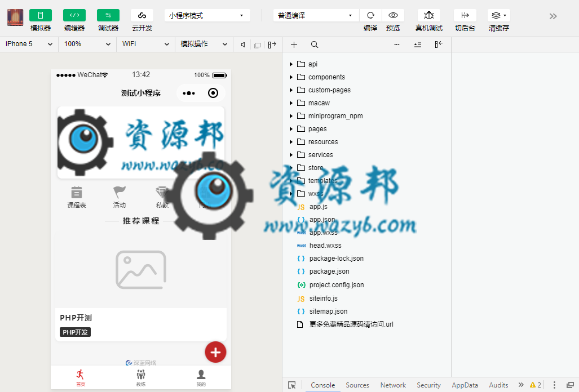
Task: Click the new file plus icon
Action: (294, 44)
